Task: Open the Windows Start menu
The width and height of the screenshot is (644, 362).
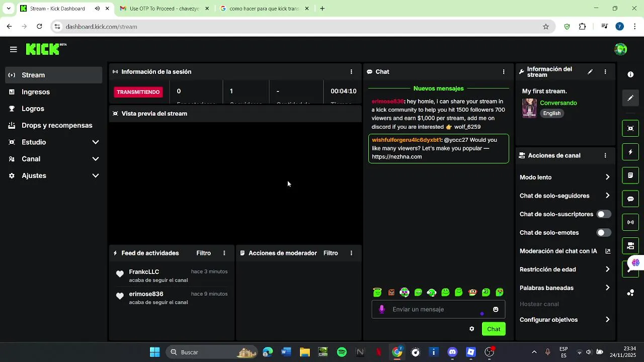Action: coord(154,352)
